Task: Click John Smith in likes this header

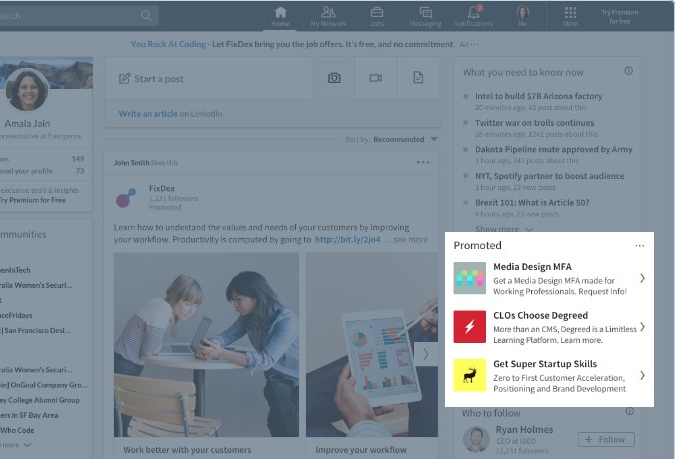Action: [131, 163]
